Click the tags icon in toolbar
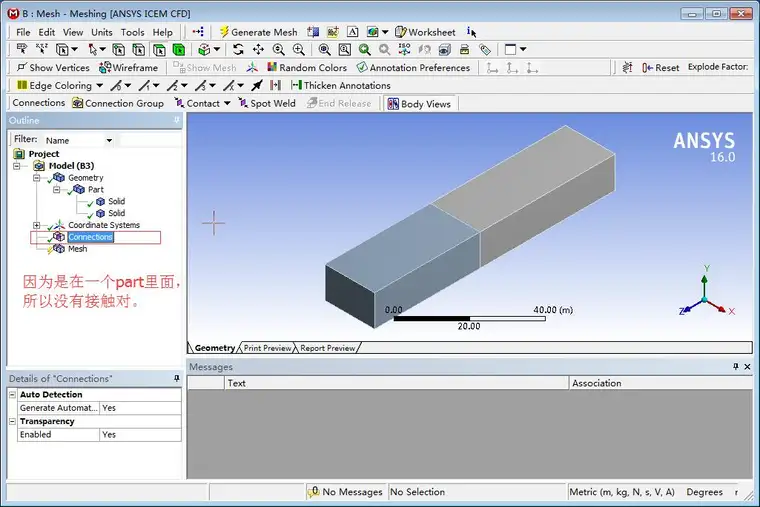 click(x=485, y=49)
